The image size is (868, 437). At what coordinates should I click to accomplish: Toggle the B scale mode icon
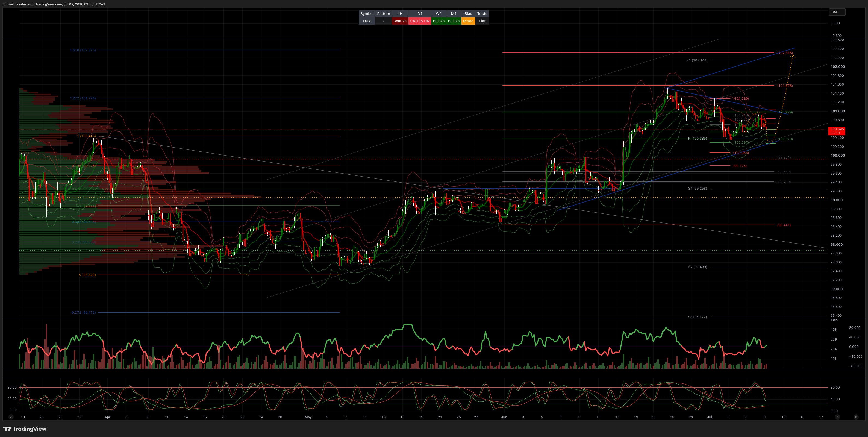(856, 417)
